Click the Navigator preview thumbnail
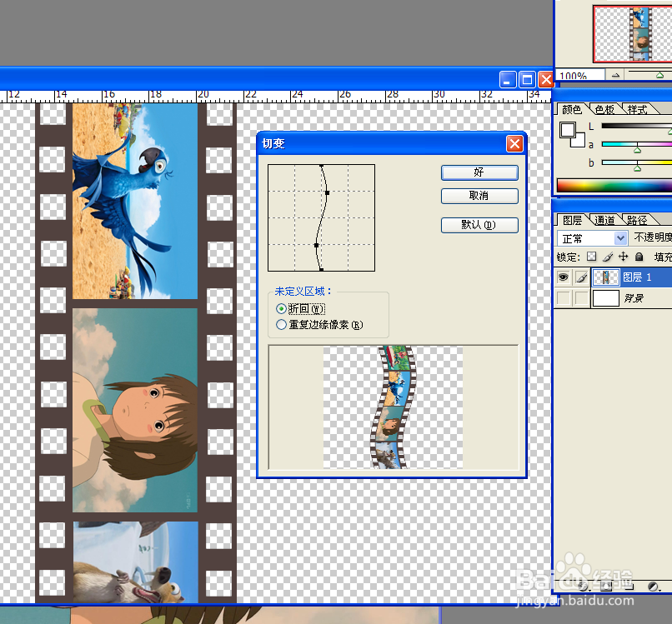This screenshot has height=624, width=672. 633,33
